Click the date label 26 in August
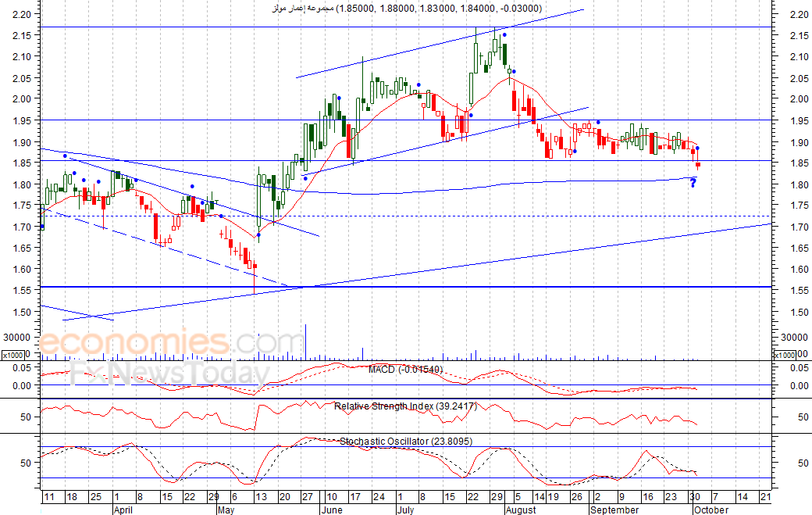Screen dimensions: 812x515 pos(576,497)
